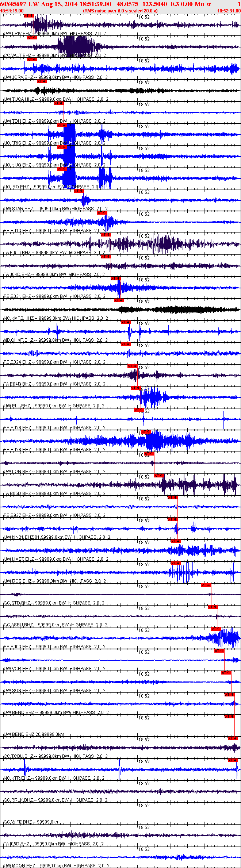Click the 'PB B927 EHZ' station label
This screenshot has width=241, height=868.
(x=18, y=515)
